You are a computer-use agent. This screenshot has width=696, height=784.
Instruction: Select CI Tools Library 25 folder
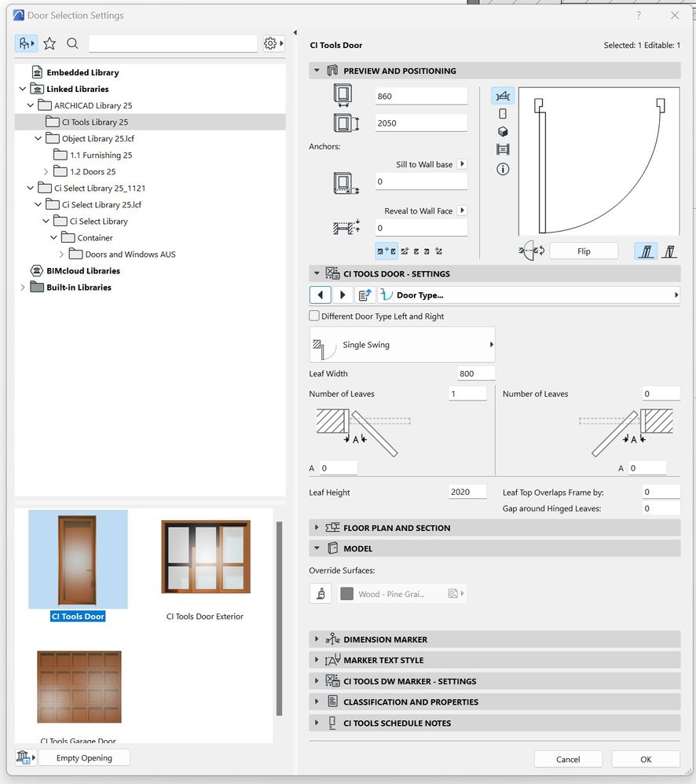coord(95,122)
